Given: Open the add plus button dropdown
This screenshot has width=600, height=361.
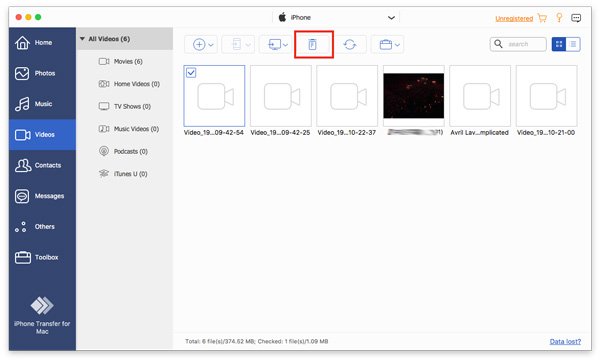Looking at the screenshot, I should click(x=202, y=44).
